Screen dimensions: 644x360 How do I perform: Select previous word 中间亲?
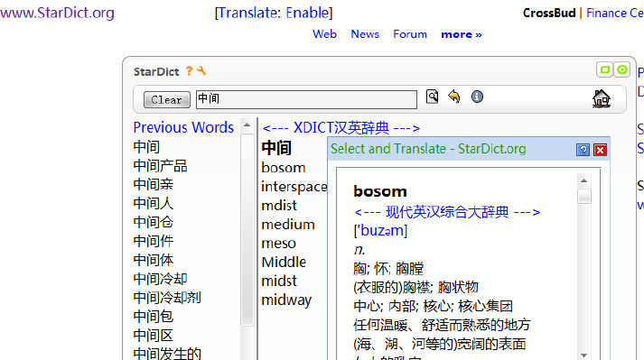(x=154, y=184)
